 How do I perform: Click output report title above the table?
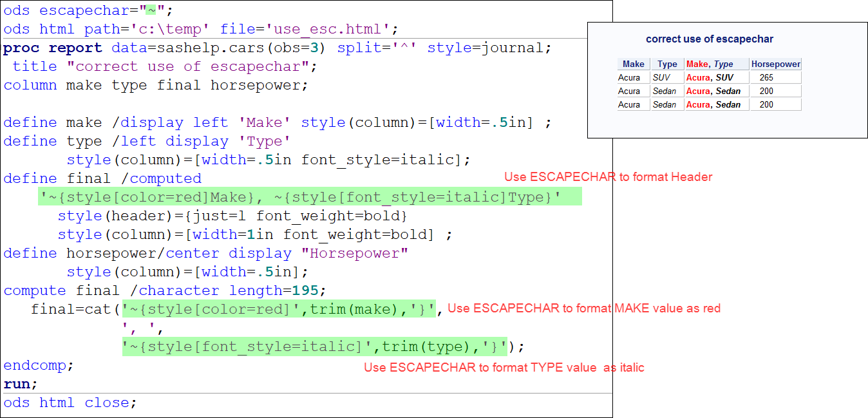coord(710,39)
